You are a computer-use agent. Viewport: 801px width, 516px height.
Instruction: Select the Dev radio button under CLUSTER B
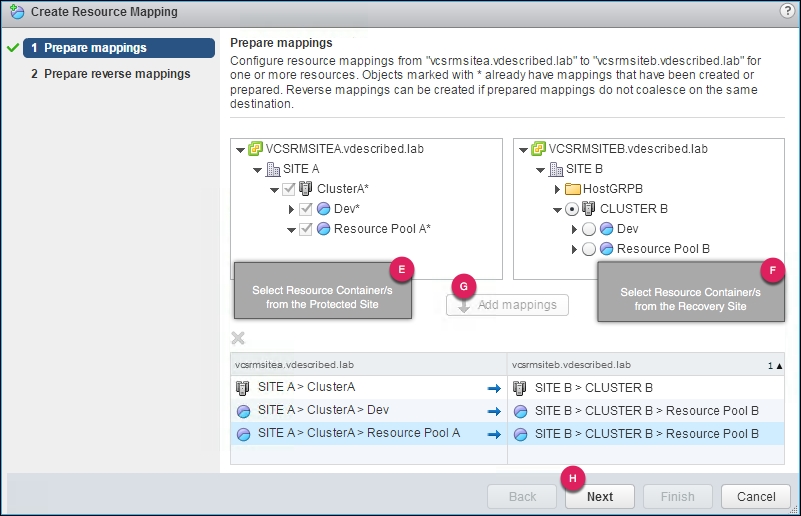coord(589,229)
